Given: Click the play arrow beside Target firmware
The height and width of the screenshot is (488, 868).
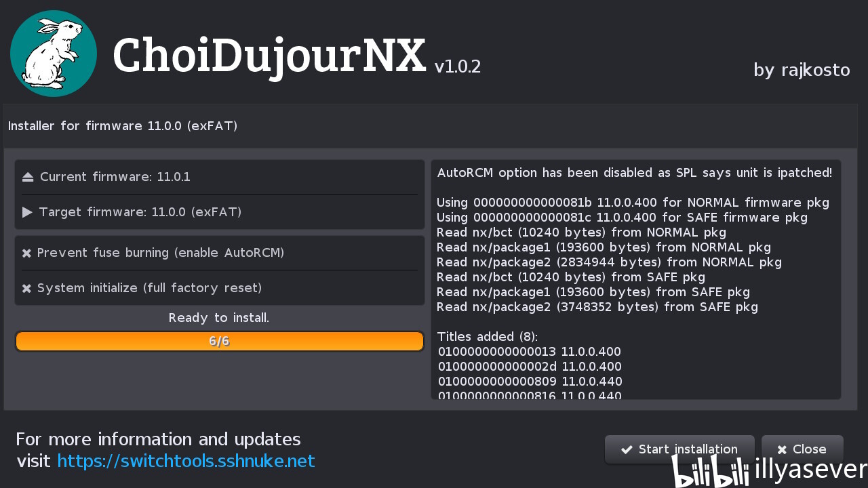Looking at the screenshot, I should tap(28, 213).
